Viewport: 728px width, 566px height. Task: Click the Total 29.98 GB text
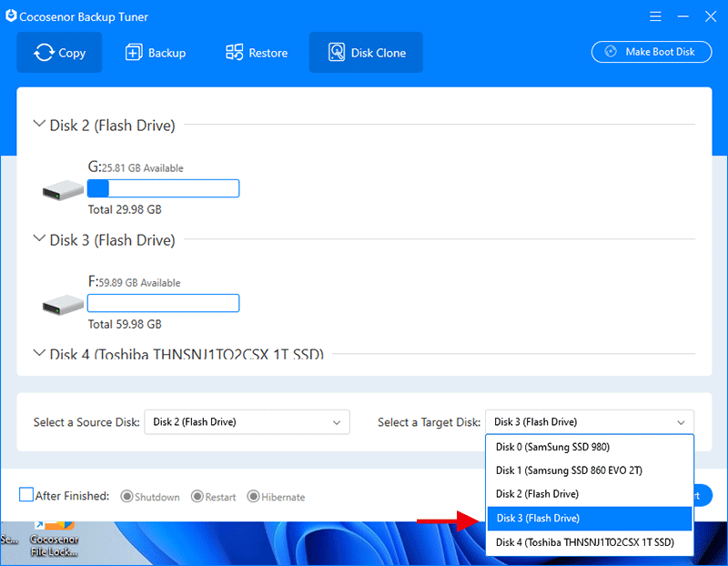pyautogui.click(x=125, y=209)
